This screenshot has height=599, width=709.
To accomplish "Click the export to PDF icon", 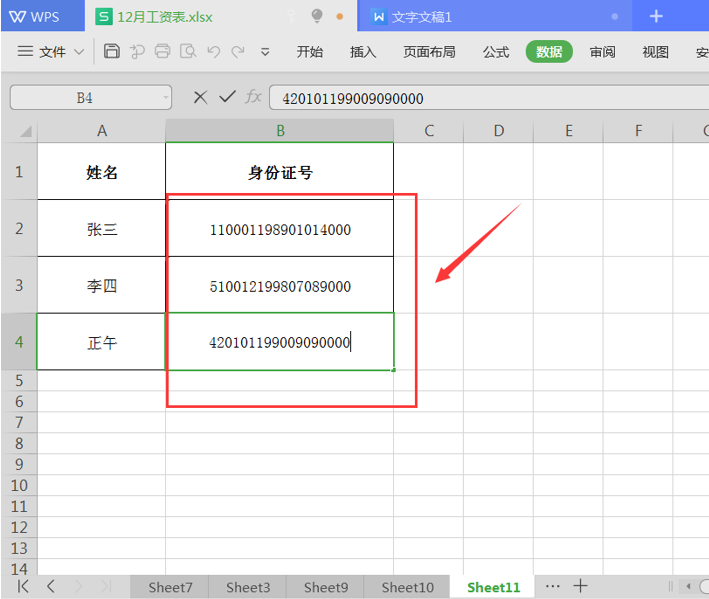I will pyautogui.click(x=137, y=52).
